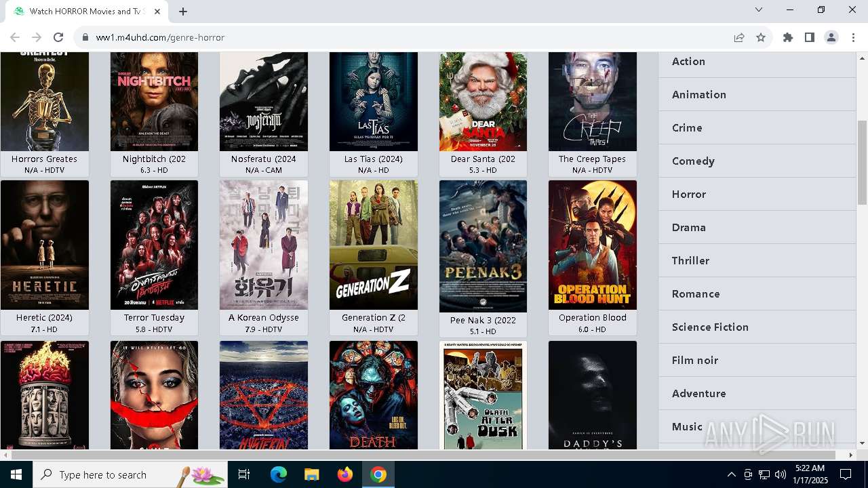This screenshot has height=488, width=868.
Task: Open the Las Tias movie poster
Action: click(x=374, y=102)
